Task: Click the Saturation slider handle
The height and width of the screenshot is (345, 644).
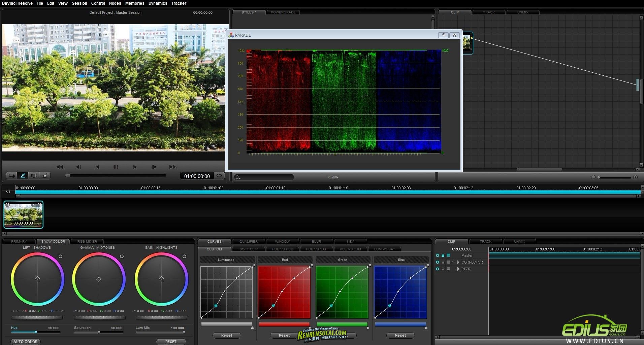Action: tap(99, 332)
